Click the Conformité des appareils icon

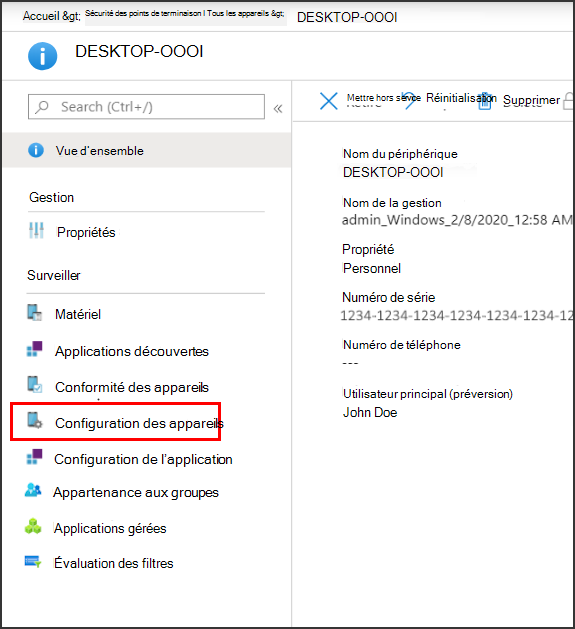click(x=35, y=384)
